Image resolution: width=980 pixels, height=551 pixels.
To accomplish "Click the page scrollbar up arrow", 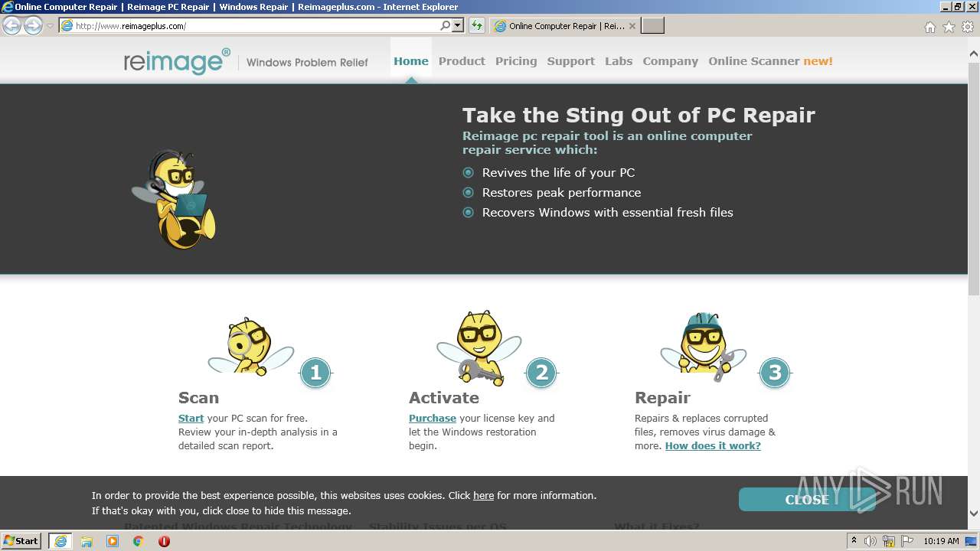I will 974,54.
